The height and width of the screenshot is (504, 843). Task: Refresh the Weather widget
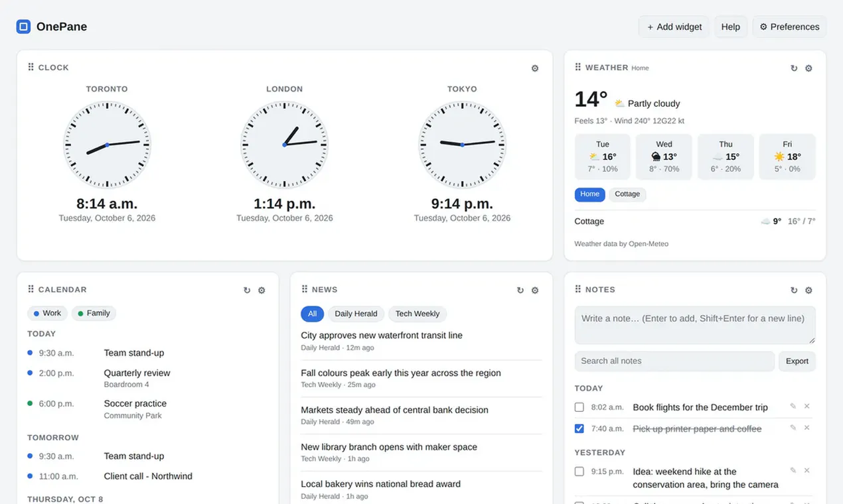click(794, 68)
